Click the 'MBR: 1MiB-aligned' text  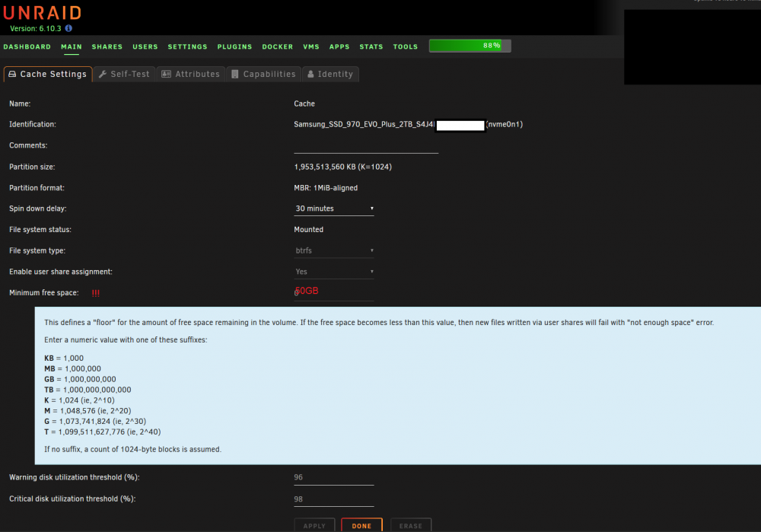tap(326, 188)
